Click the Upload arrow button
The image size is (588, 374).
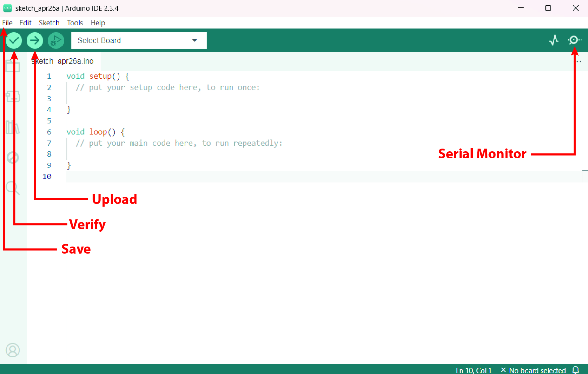click(35, 41)
